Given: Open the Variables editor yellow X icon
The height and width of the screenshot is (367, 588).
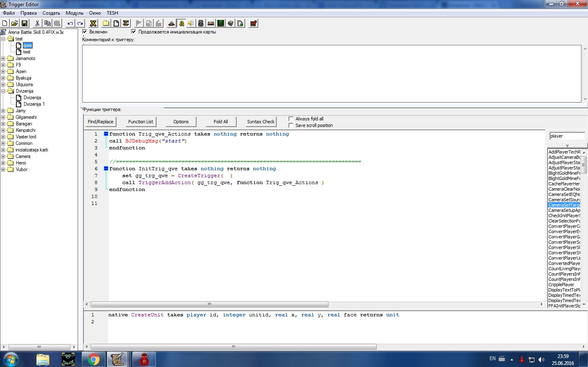Looking at the screenshot, I should 93,24.
